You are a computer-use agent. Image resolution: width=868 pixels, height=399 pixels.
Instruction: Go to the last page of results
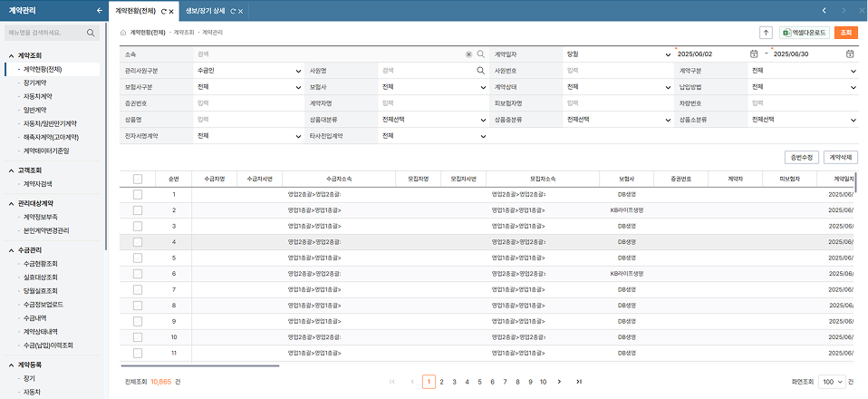578,382
